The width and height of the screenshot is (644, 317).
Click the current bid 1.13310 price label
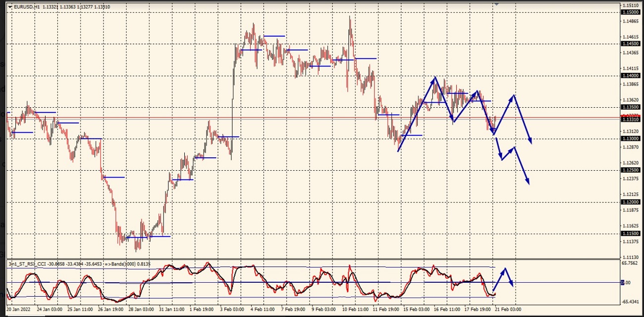coord(630,120)
